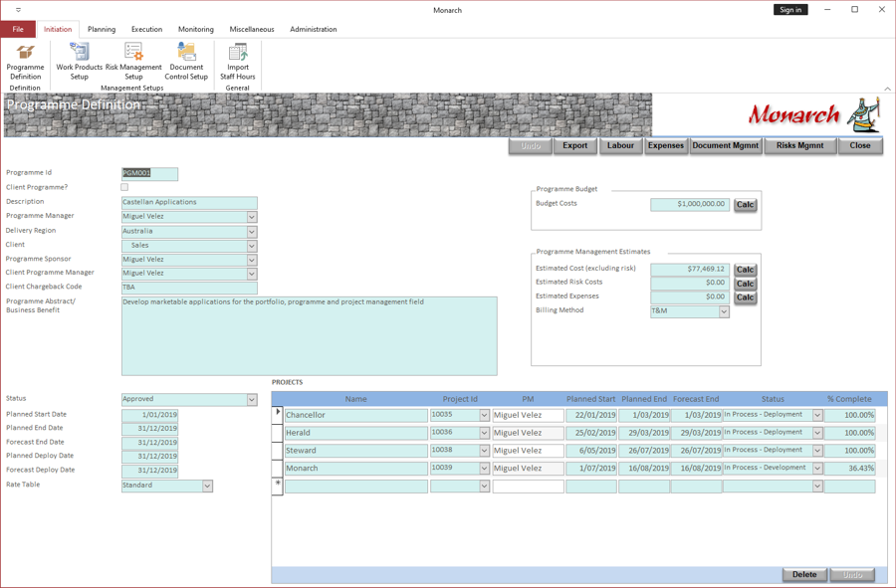Select the Chancellor row selector
The image size is (896, 588).
tap(278, 415)
